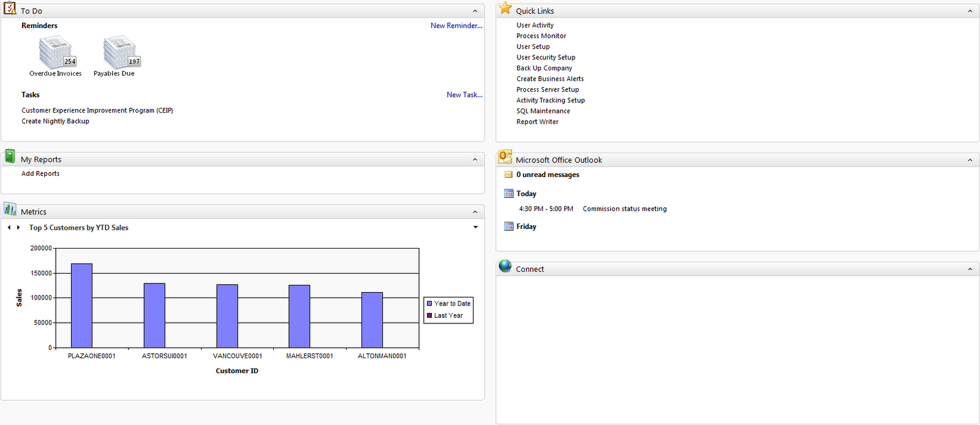Image resolution: width=980 pixels, height=425 pixels.
Task: Click the My Reports green book icon
Action: click(x=10, y=157)
